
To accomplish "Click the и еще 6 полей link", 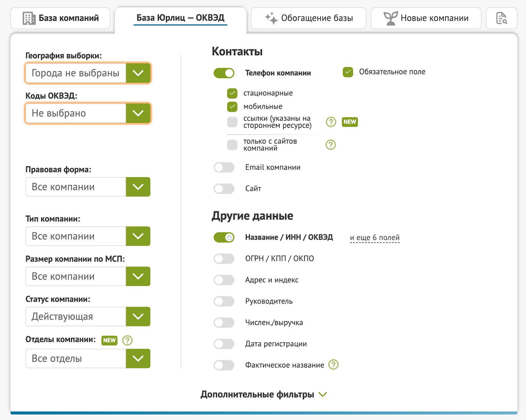I will pos(375,238).
